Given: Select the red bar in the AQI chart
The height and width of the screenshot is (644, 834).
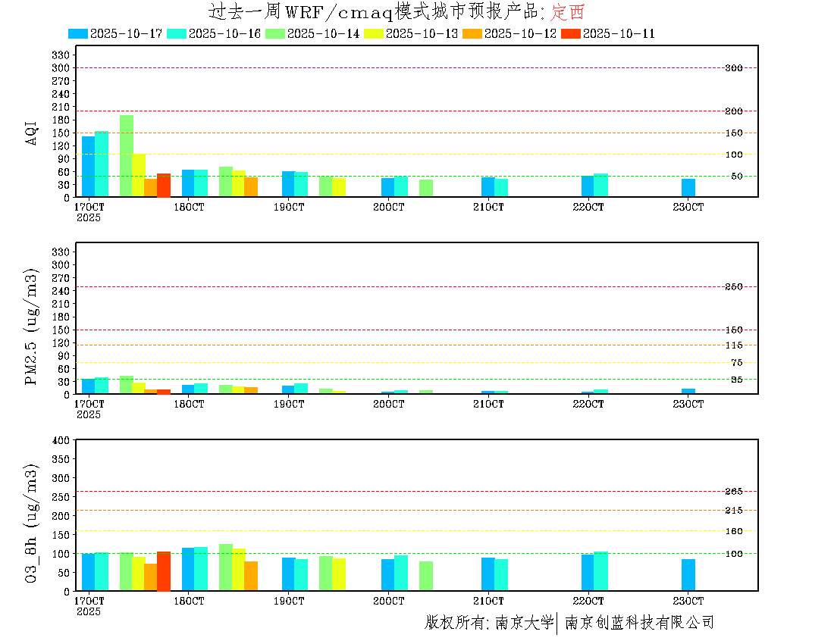Looking at the screenshot, I should point(164,186).
